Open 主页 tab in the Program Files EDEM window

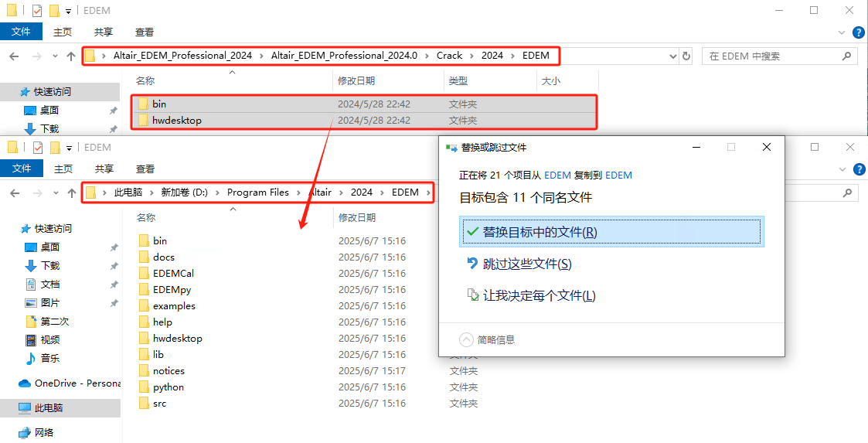click(x=63, y=169)
